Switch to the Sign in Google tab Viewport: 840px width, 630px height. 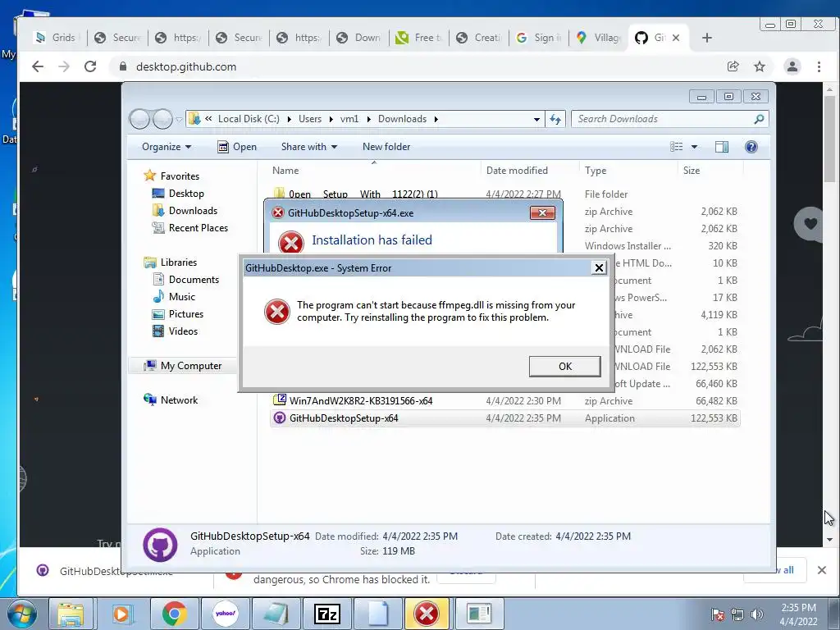pyautogui.click(x=539, y=38)
